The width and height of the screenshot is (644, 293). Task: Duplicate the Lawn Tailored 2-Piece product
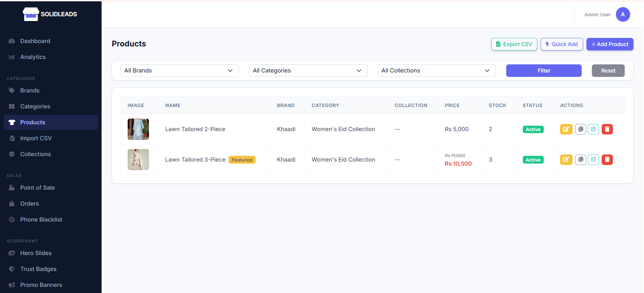[x=581, y=129]
